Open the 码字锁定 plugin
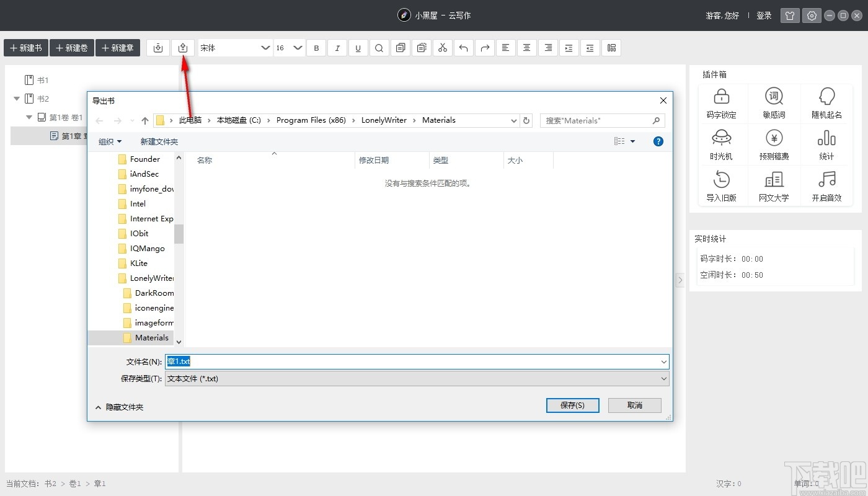Screen dimensions: 868x496 [x=721, y=104]
